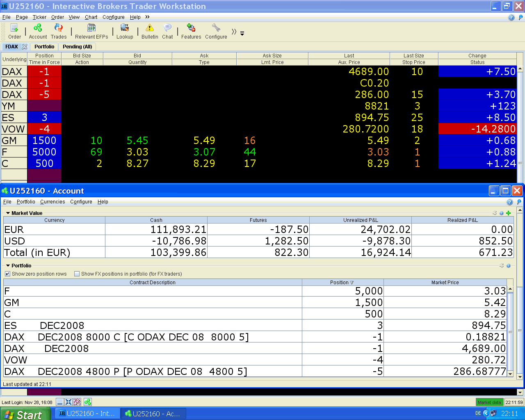Click the EUR cash value 111,893.21

(x=156, y=229)
